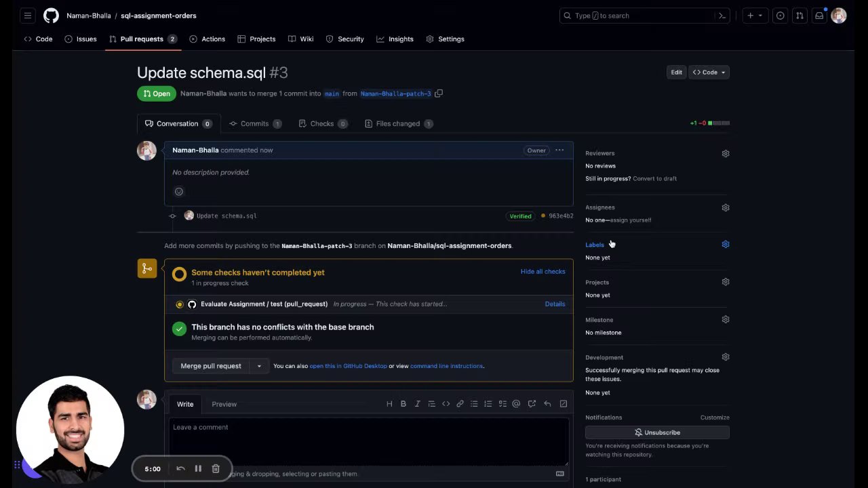The image size is (868, 488).
Task: Insert a heading in the comment editor
Action: (x=389, y=404)
